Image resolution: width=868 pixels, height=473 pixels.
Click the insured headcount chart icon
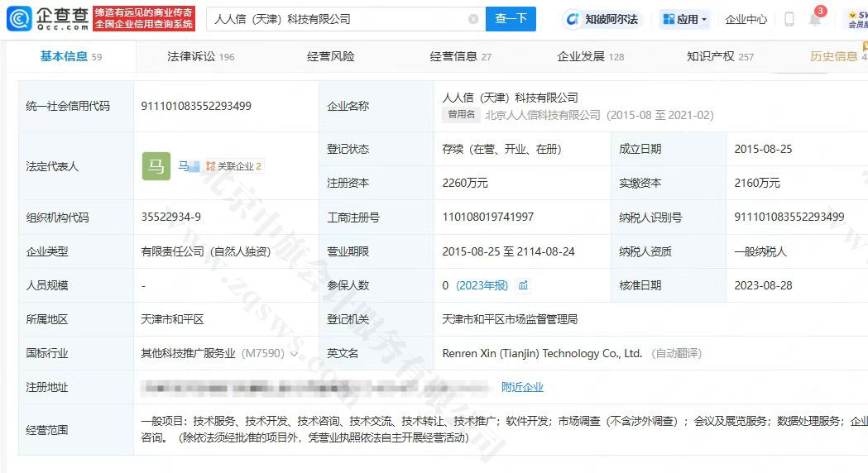[x=523, y=285]
